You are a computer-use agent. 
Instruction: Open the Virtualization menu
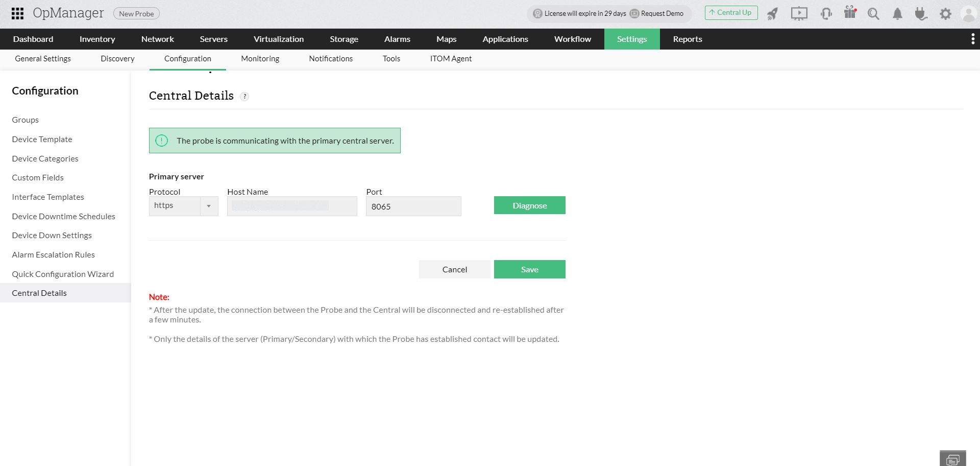[279, 39]
